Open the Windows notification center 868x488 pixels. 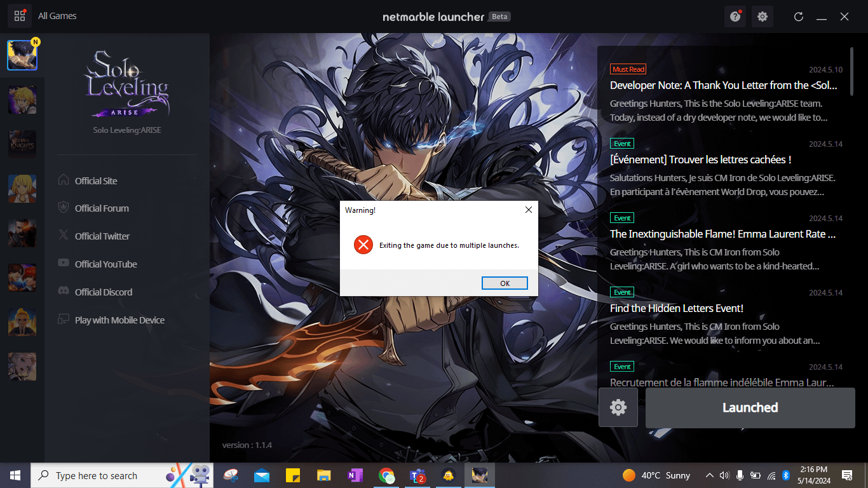click(846, 475)
